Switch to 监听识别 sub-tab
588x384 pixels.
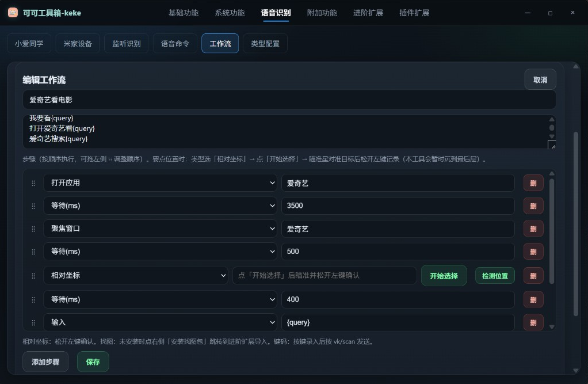coord(127,44)
